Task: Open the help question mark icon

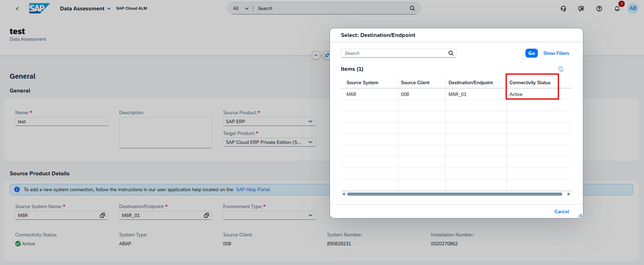Action: pyautogui.click(x=599, y=8)
